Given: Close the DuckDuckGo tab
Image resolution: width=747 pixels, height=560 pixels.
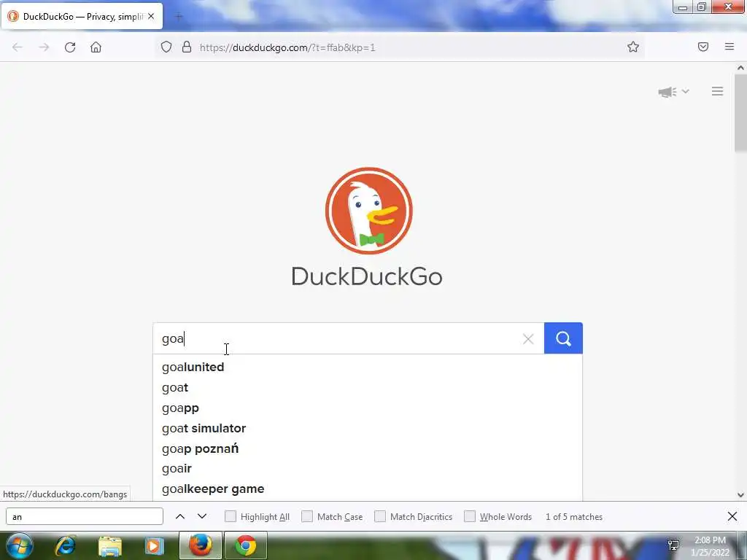Looking at the screenshot, I should (151, 16).
